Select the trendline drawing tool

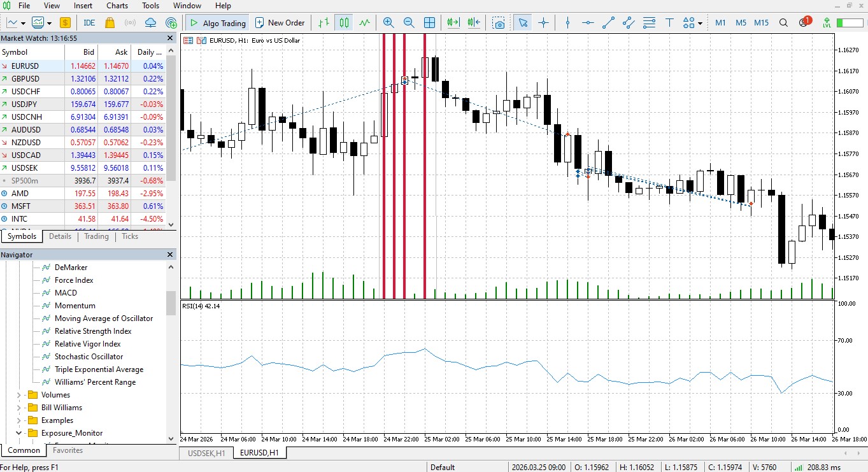pyautogui.click(x=607, y=22)
